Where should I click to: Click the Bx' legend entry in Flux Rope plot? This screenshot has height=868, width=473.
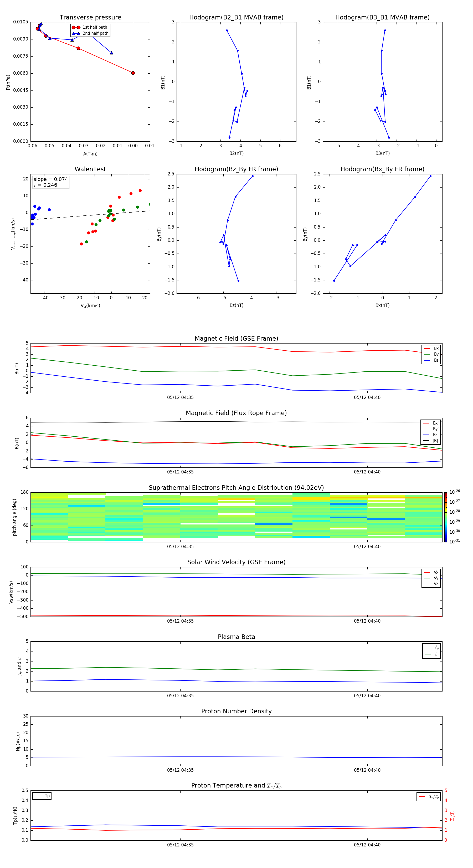pyautogui.click(x=431, y=423)
